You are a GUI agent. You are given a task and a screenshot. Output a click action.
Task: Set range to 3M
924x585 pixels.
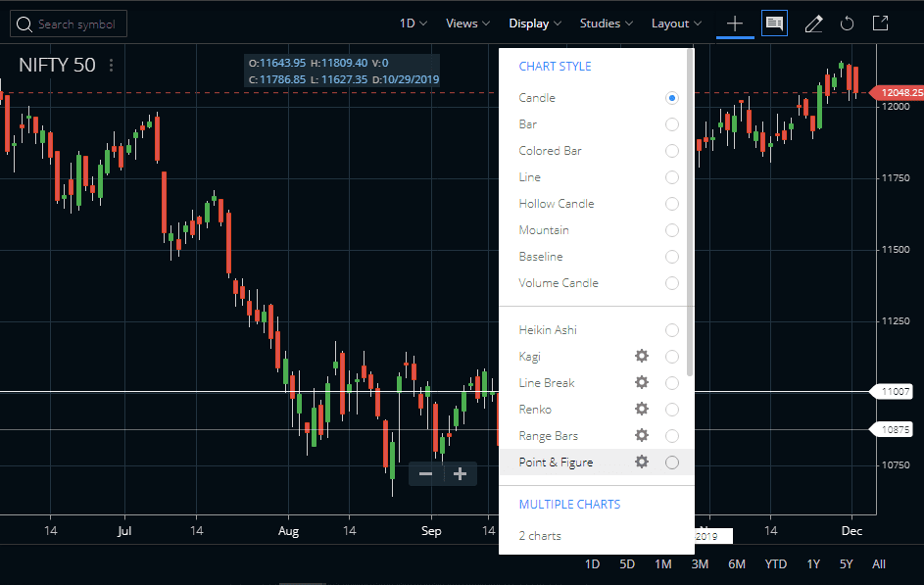tap(700, 564)
